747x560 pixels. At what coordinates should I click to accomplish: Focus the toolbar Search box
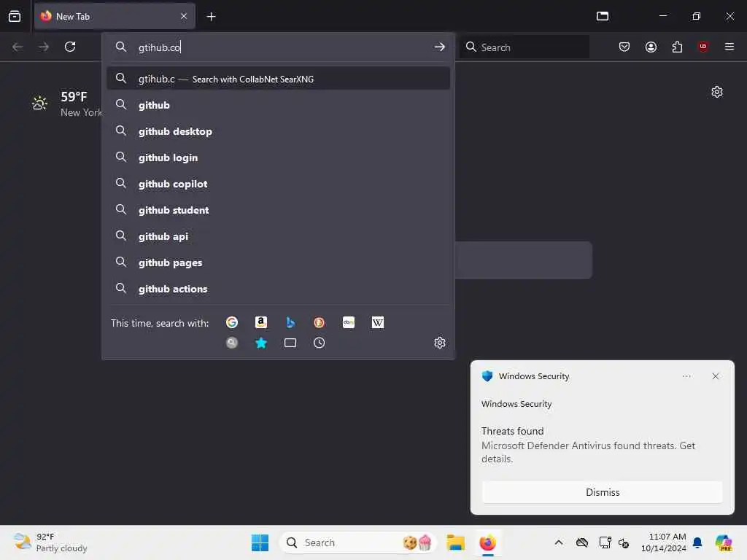(x=524, y=47)
